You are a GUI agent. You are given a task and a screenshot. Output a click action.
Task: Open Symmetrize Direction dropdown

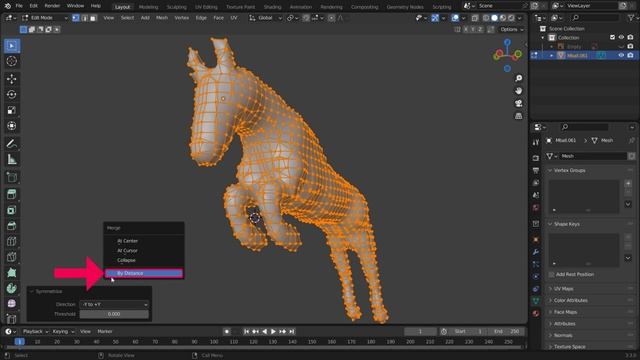click(x=114, y=304)
